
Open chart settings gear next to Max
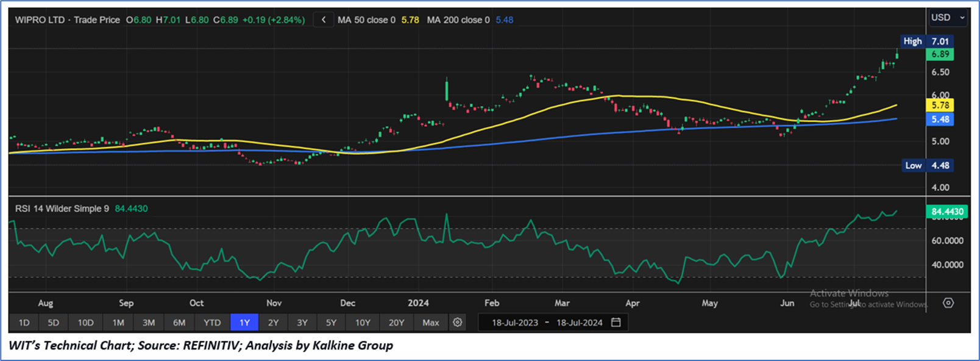[x=457, y=323]
